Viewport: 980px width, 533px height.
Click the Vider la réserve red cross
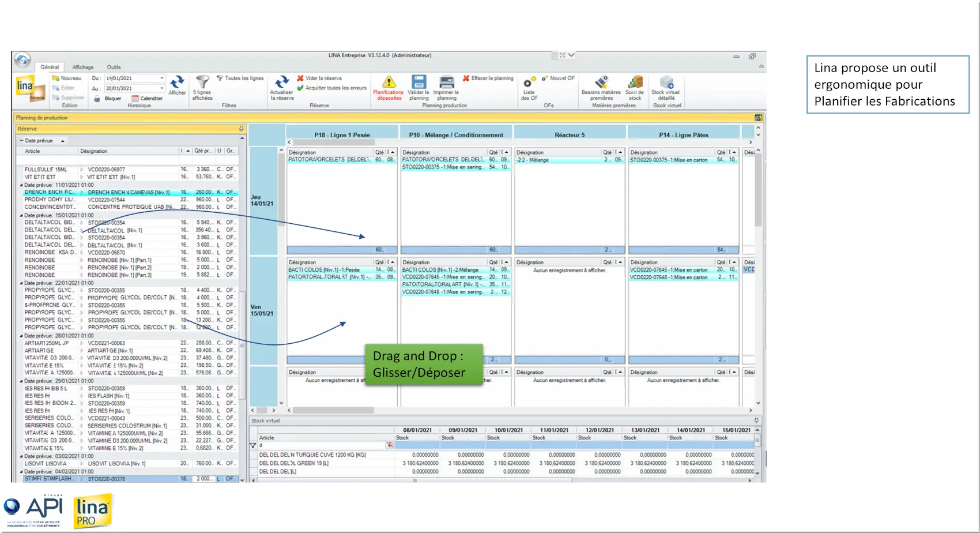coord(300,78)
